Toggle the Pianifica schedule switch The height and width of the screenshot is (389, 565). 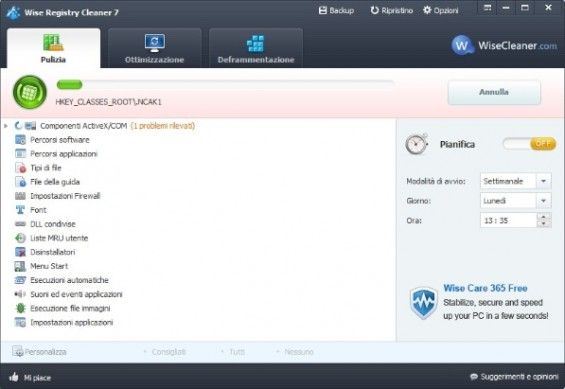(529, 144)
